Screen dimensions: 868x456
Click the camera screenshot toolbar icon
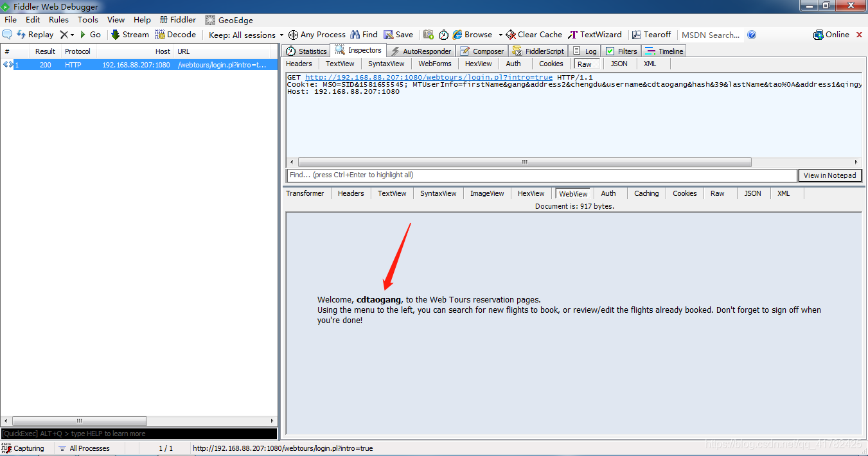coord(429,35)
